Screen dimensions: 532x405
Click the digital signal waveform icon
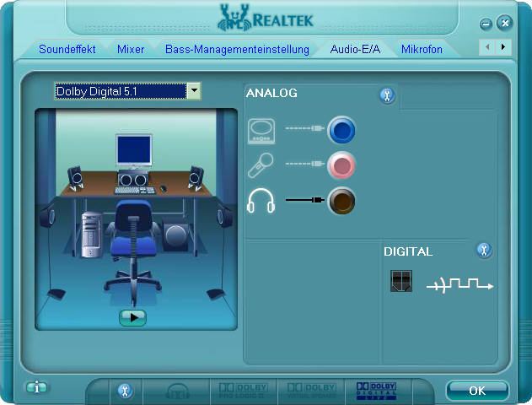[459, 285]
